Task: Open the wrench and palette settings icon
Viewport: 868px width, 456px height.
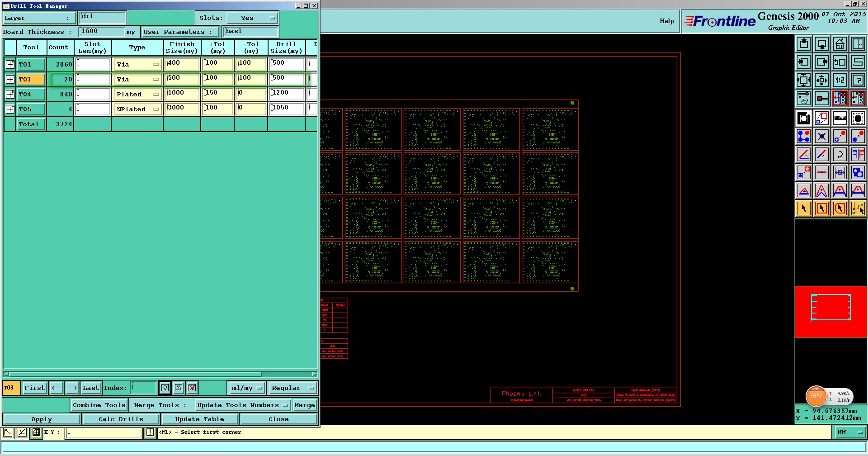Action: click(804, 98)
